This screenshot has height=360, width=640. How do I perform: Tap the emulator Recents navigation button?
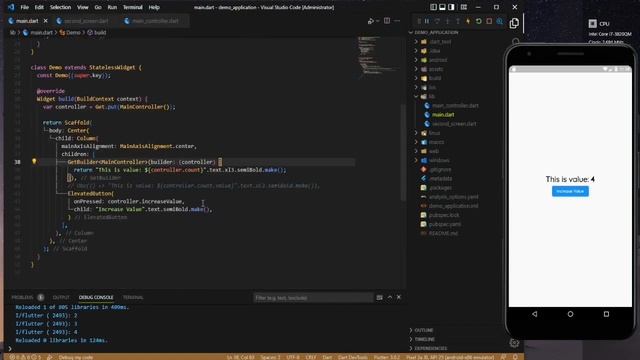606,314
